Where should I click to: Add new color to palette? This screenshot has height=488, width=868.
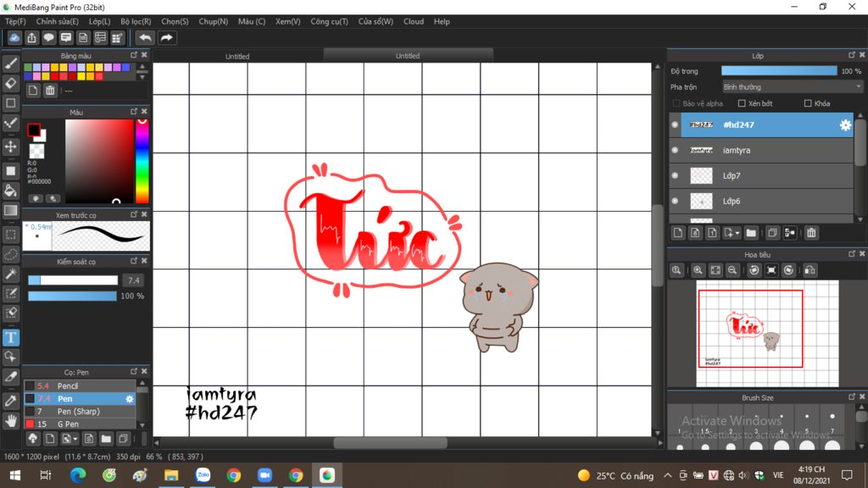(x=33, y=90)
